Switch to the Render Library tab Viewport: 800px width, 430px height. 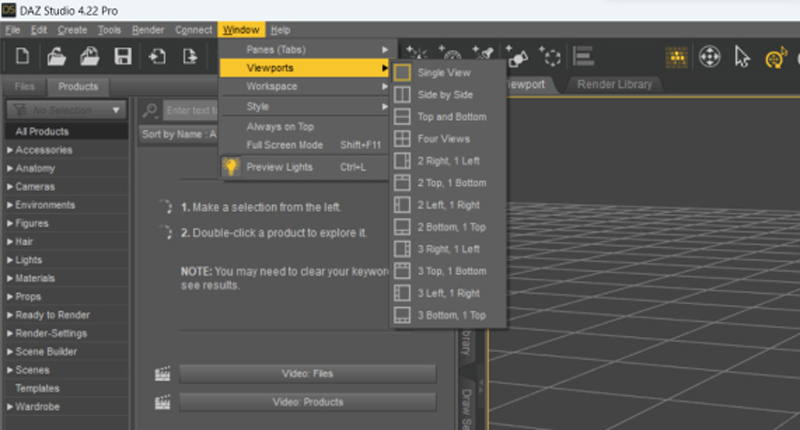point(614,85)
